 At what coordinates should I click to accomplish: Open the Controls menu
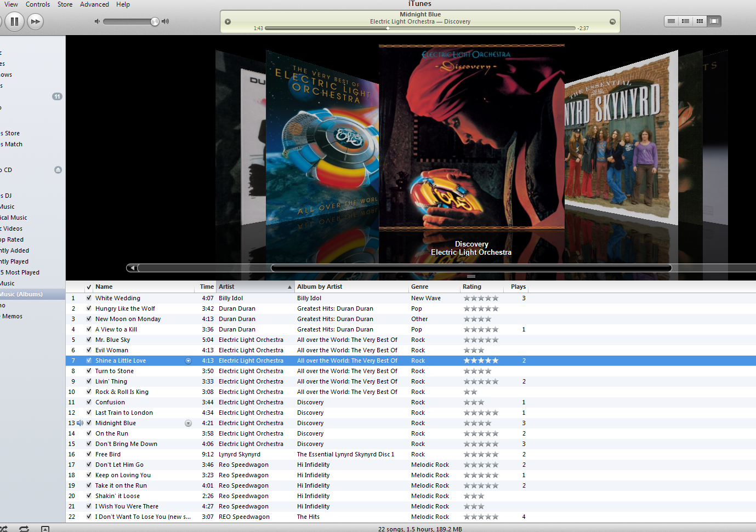click(38, 4)
